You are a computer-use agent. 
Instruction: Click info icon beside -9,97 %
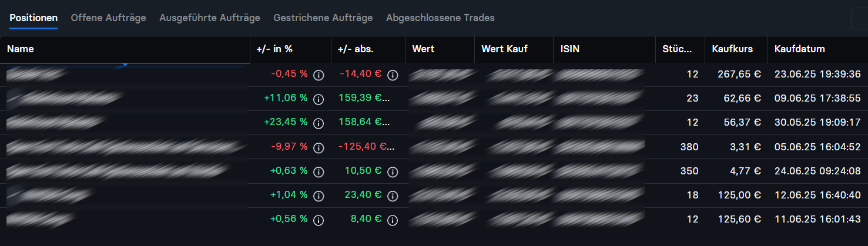tap(319, 147)
